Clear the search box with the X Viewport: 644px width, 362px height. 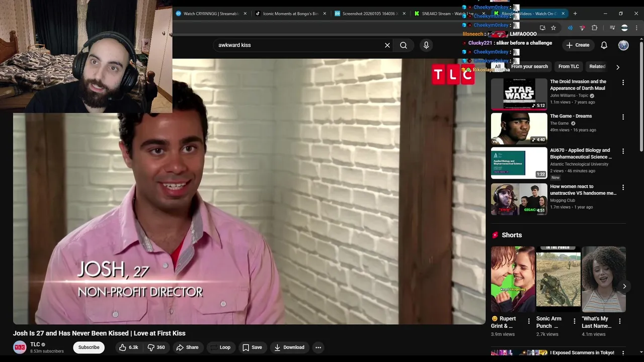[x=387, y=45]
